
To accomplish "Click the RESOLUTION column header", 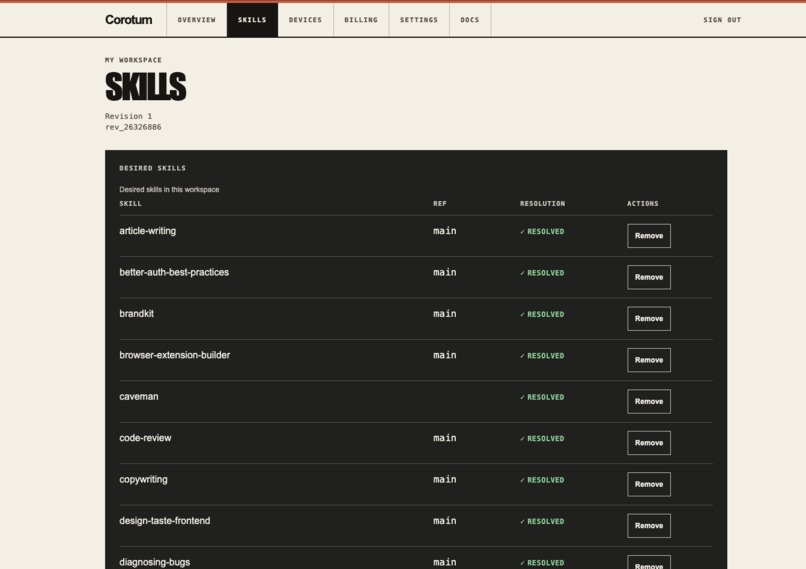I will click(542, 204).
